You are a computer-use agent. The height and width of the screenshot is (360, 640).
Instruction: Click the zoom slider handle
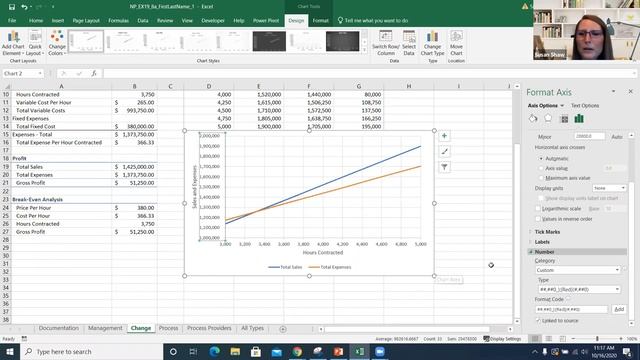[597, 339]
